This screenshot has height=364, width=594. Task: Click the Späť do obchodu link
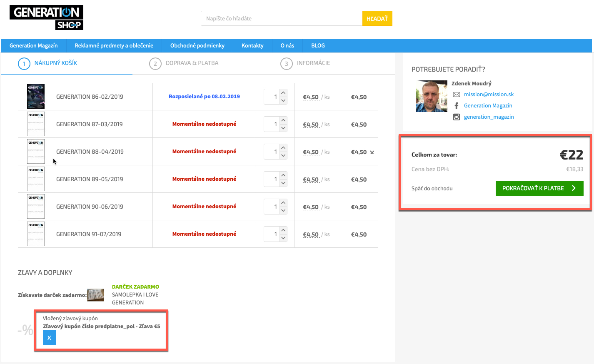[x=432, y=189]
